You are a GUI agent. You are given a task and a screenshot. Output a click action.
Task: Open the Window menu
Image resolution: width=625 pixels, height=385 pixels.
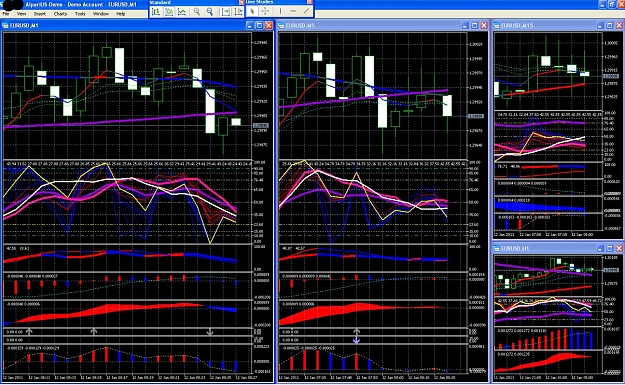(100, 14)
